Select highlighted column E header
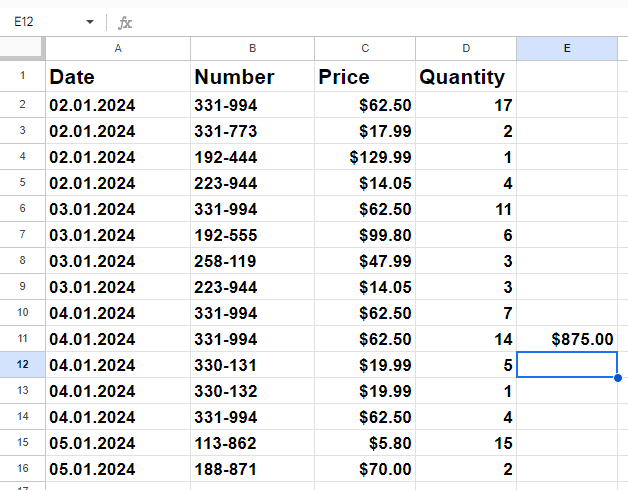Viewport: 628px width, 490px height. (567, 48)
